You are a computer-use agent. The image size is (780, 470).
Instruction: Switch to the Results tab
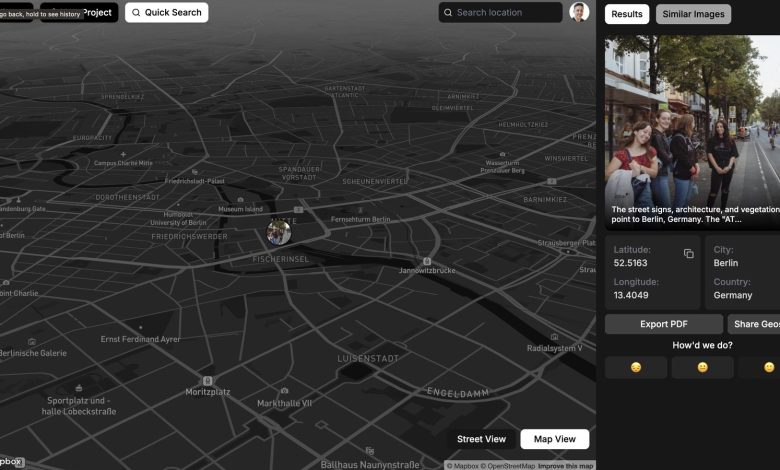(x=627, y=14)
